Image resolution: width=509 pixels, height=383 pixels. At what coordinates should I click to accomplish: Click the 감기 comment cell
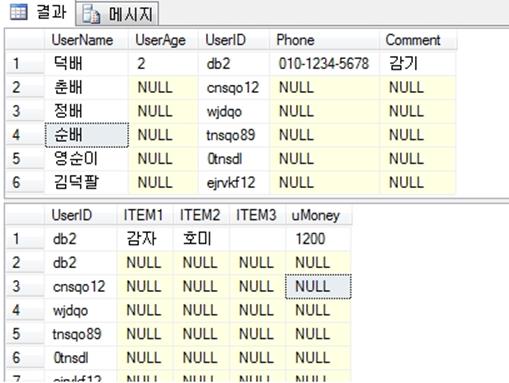[418, 63]
